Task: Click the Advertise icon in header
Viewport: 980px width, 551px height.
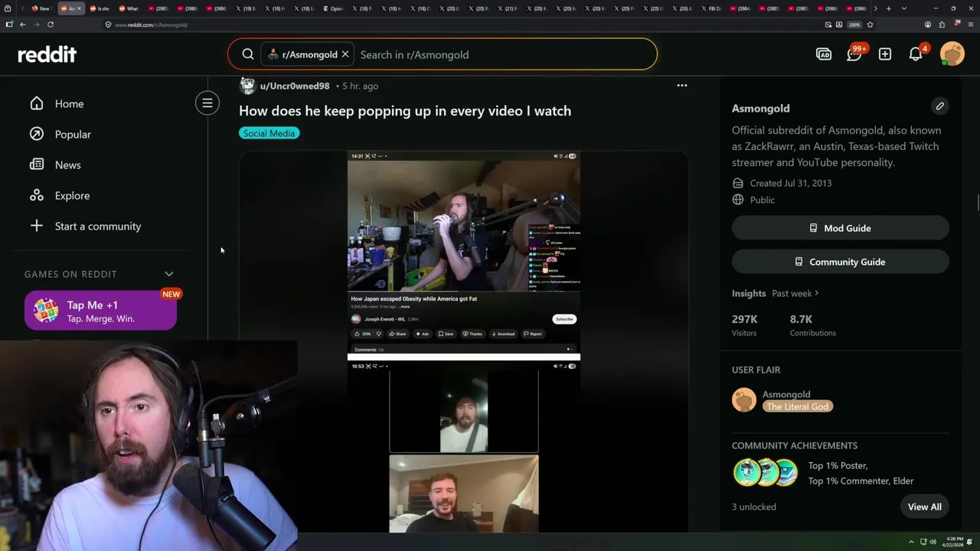Action: tap(824, 54)
